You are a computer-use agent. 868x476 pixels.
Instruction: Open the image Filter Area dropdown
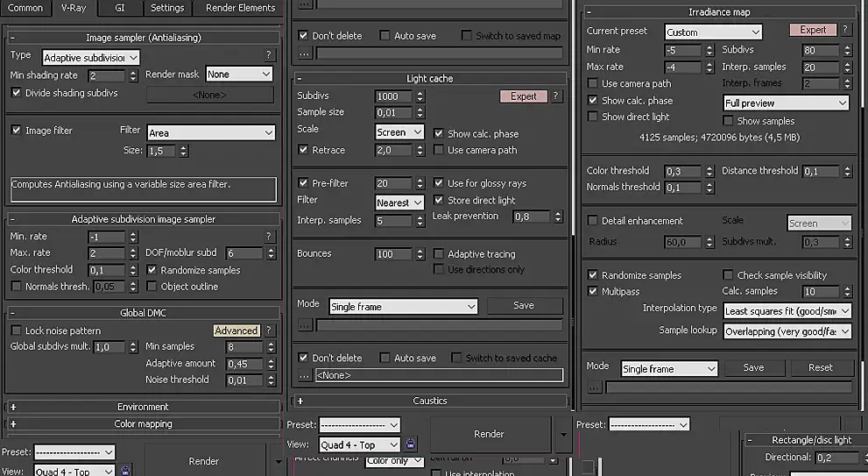point(211,132)
